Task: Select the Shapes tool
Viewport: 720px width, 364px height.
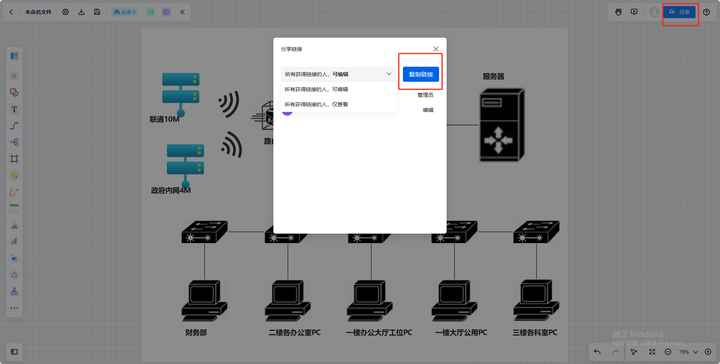Action: pyautogui.click(x=14, y=92)
